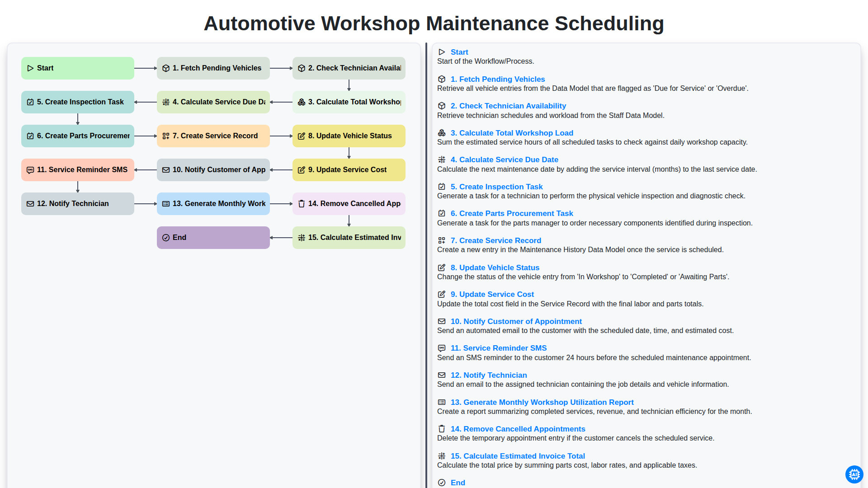Open the 9. Update Service Cost link
This screenshot has height=488, width=868.
[492, 294]
